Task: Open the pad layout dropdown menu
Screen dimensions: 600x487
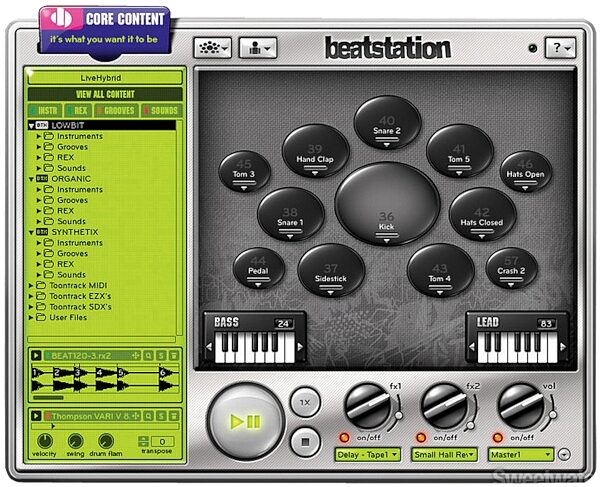Action: [x=213, y=48]
